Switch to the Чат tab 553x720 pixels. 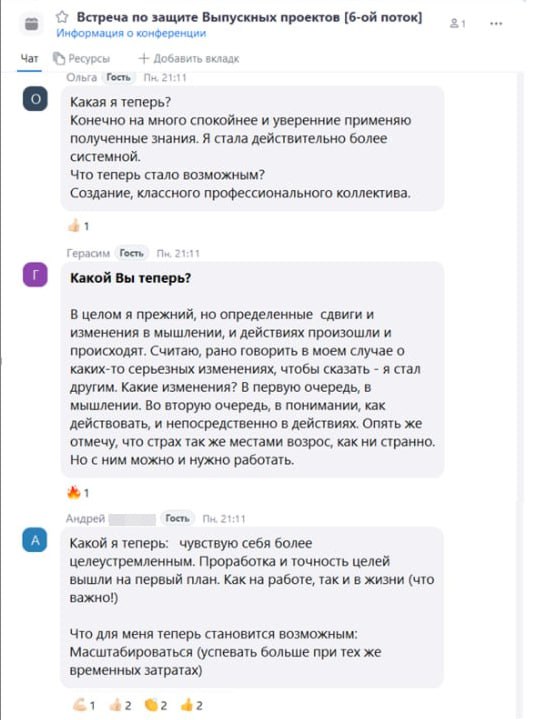[29, 59]
